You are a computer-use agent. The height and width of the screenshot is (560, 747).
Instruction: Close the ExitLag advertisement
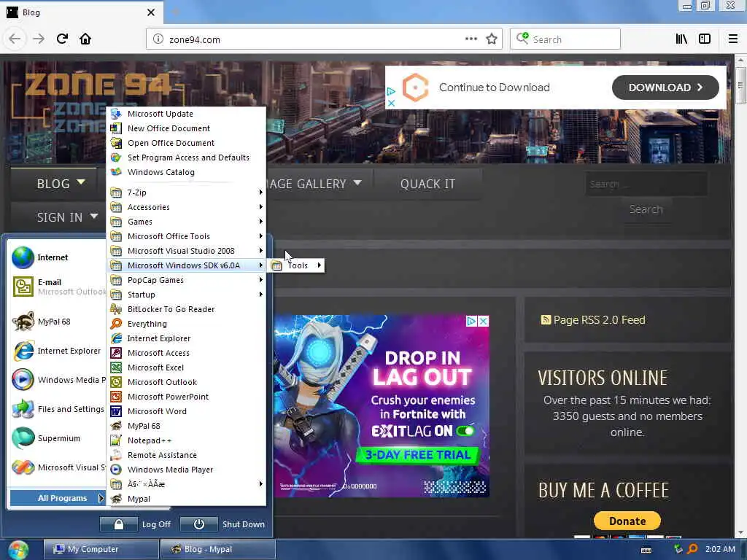[x=483, y=321]
